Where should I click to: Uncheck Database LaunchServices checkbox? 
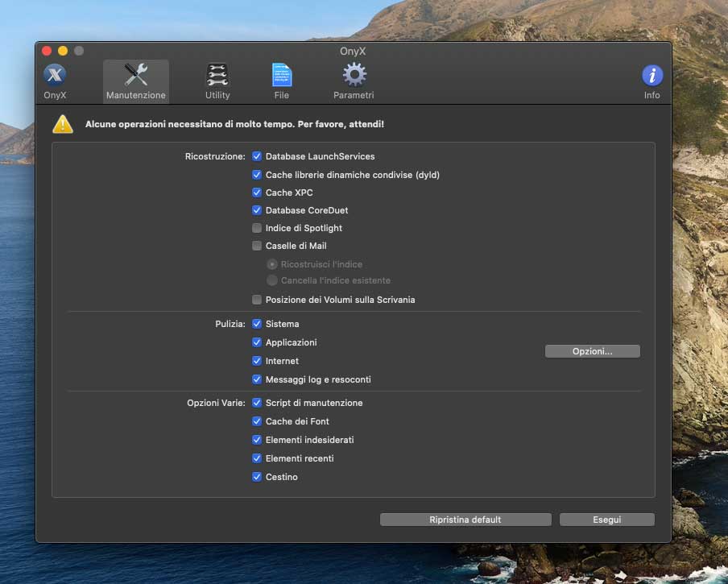257,156
